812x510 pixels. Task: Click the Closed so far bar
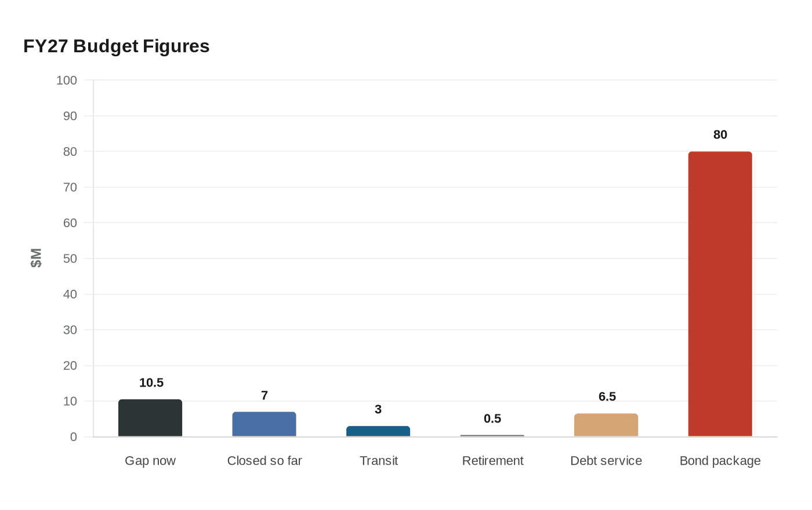coord(264,425)
